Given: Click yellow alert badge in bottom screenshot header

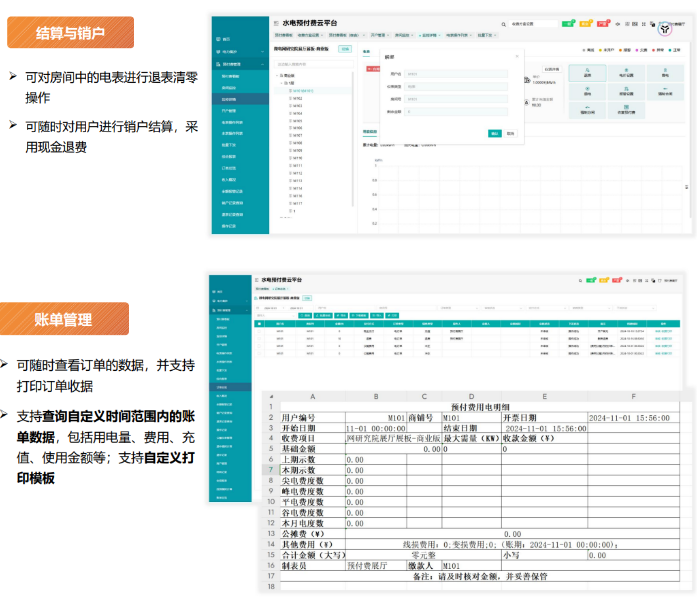Looking at the screenshot, I should [x=604, y=280].
